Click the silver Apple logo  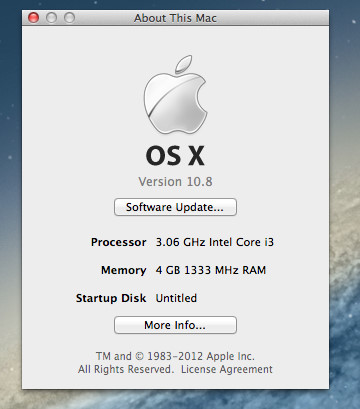point(175,95)
